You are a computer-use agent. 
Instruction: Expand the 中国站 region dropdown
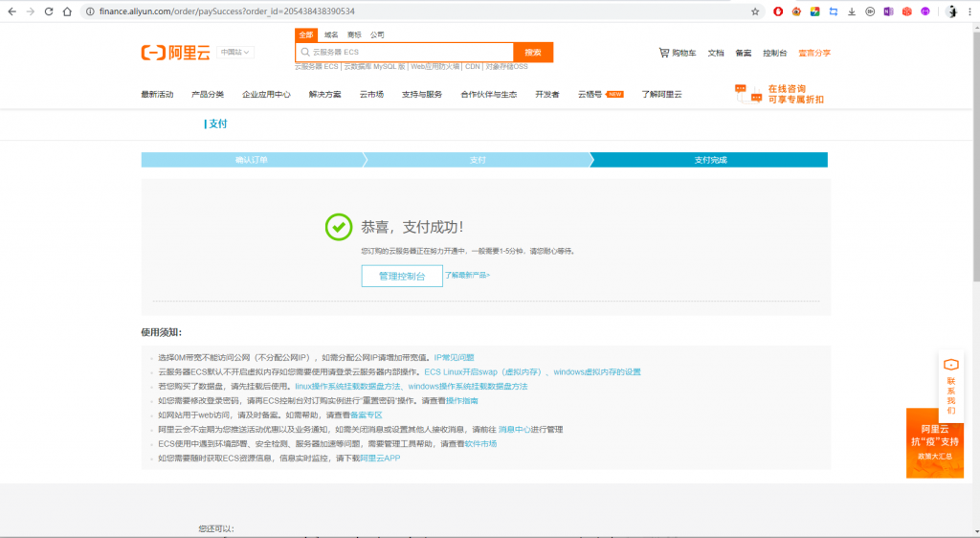(x=234, y=53)
